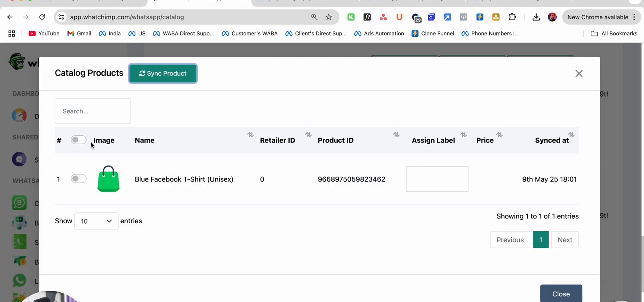Open the Clone Funnel bookmark
644x302 pixels.
tap(433, 34)
